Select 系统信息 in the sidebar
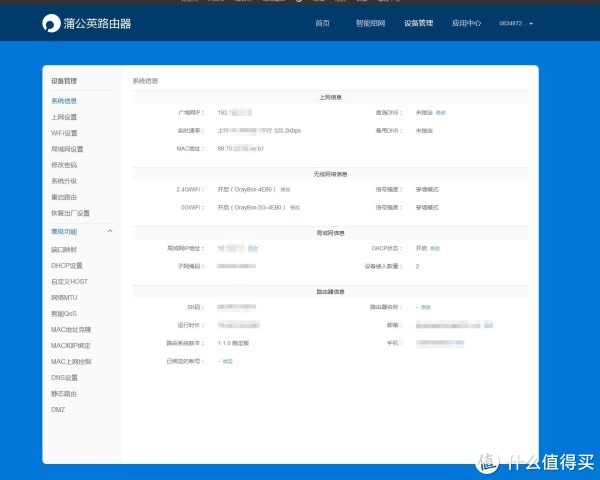This screenshot has height=480, width=600. [x=64, y=101]
